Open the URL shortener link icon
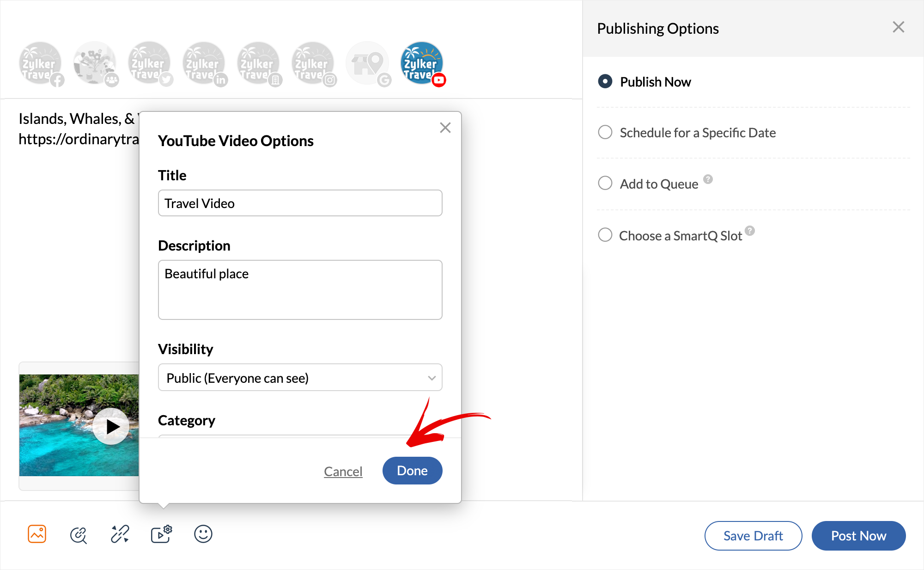The image size is (924, 570). pyautogui.click(x=120, y=534)
